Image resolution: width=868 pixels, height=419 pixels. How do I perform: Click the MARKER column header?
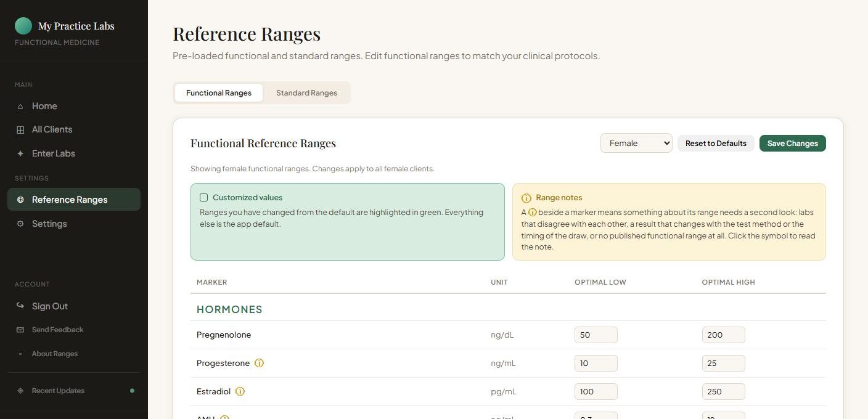pyautogui.click(x=211, y=282)
